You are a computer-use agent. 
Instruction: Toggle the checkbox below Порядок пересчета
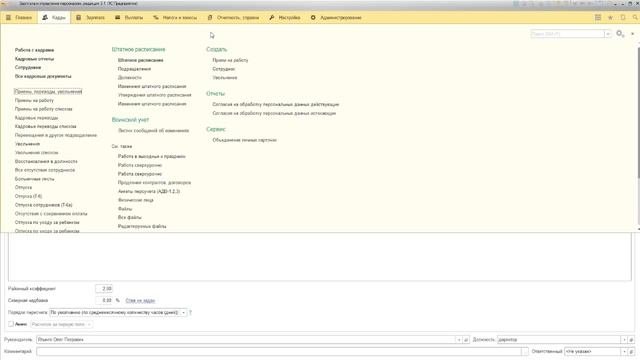[x=11, y=324]
